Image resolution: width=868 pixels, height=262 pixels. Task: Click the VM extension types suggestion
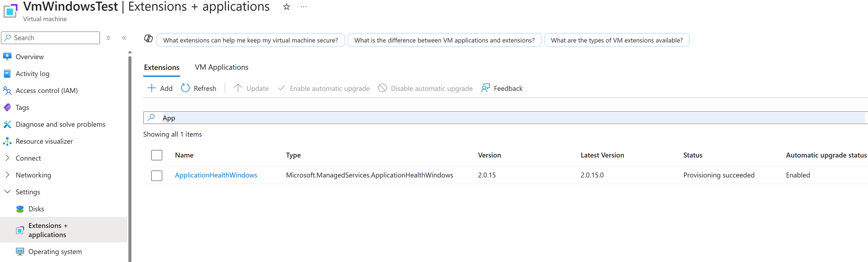coord(616,40)
